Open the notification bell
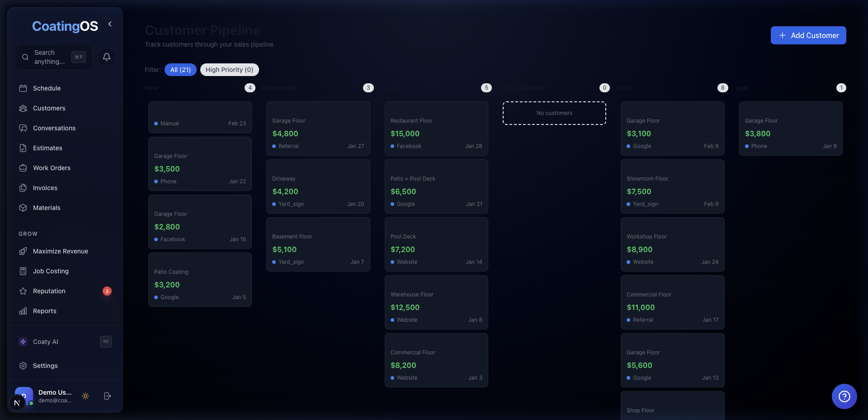868x420 pixels. point(106,57)
